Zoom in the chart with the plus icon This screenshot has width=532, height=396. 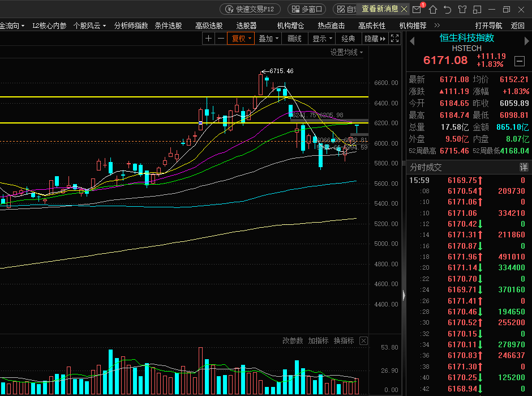point(209,39)
